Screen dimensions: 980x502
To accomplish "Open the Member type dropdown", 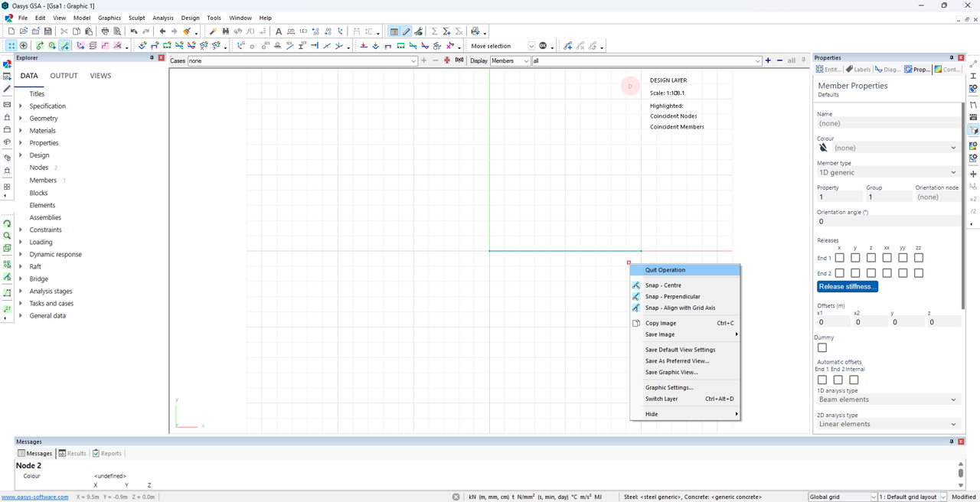I will (x=887, y=172).
